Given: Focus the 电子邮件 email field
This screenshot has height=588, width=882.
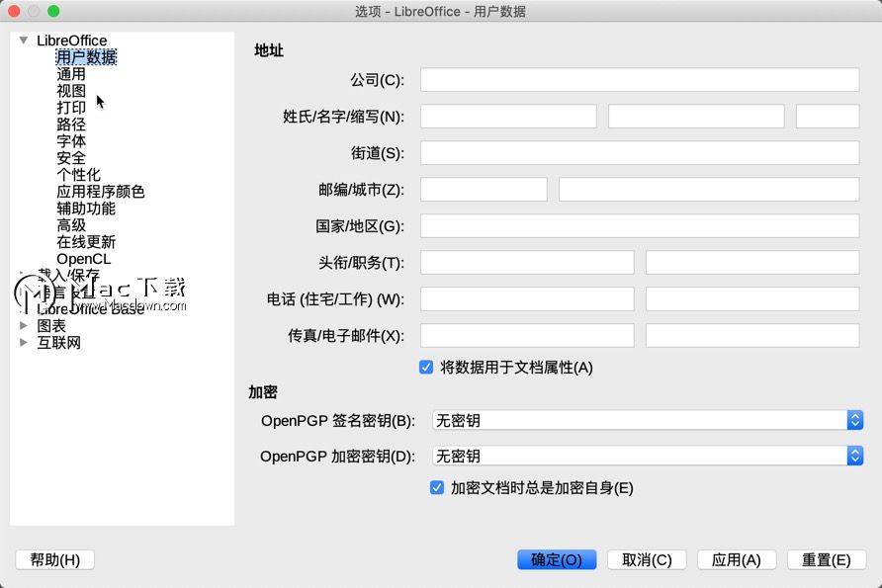Looking at the screenshot, I should [752, 336].
